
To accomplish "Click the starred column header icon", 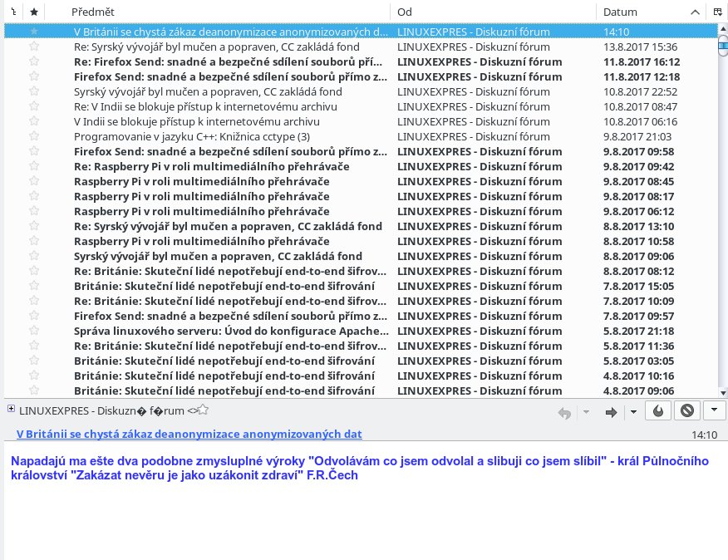I will coord(34,12).
